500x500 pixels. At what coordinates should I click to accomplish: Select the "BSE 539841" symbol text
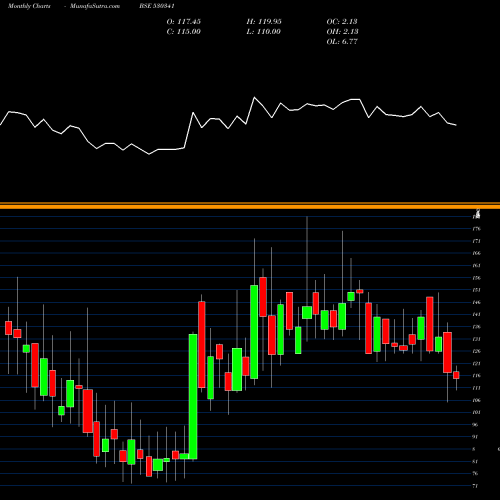coord(157,6)
